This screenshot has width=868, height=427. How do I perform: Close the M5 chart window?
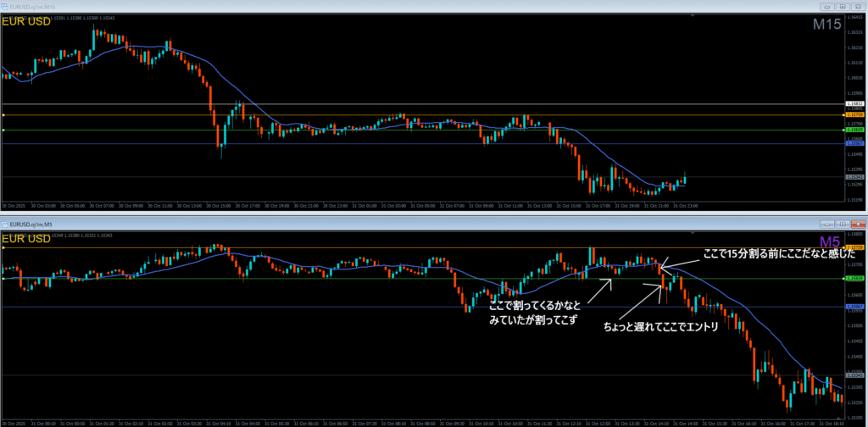click(857, 224)
